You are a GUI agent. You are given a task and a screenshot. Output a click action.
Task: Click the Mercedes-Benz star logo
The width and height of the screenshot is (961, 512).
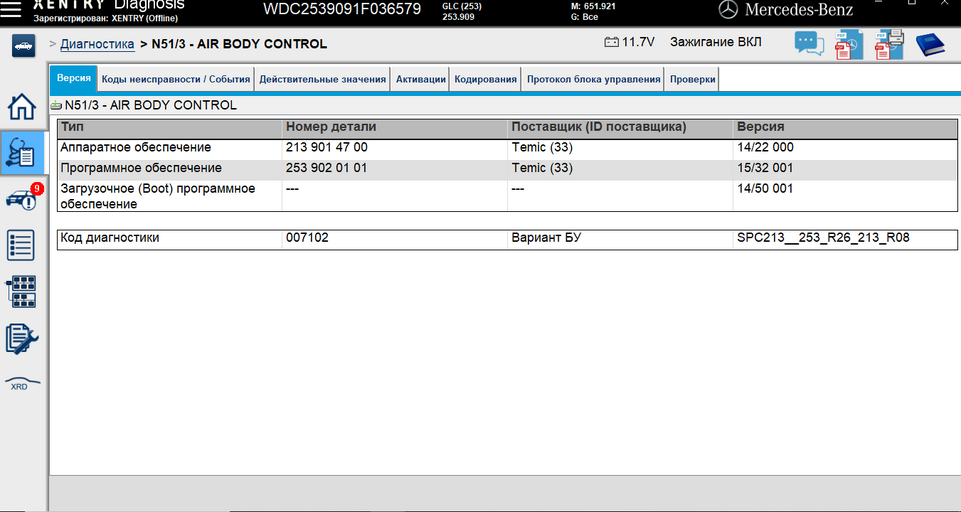point(727,9)
